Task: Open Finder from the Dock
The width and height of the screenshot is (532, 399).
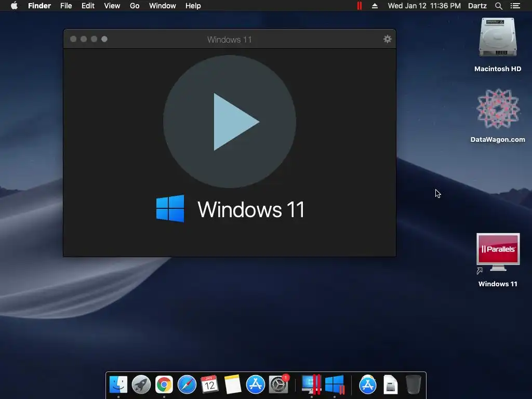Action: pos(118,385)
